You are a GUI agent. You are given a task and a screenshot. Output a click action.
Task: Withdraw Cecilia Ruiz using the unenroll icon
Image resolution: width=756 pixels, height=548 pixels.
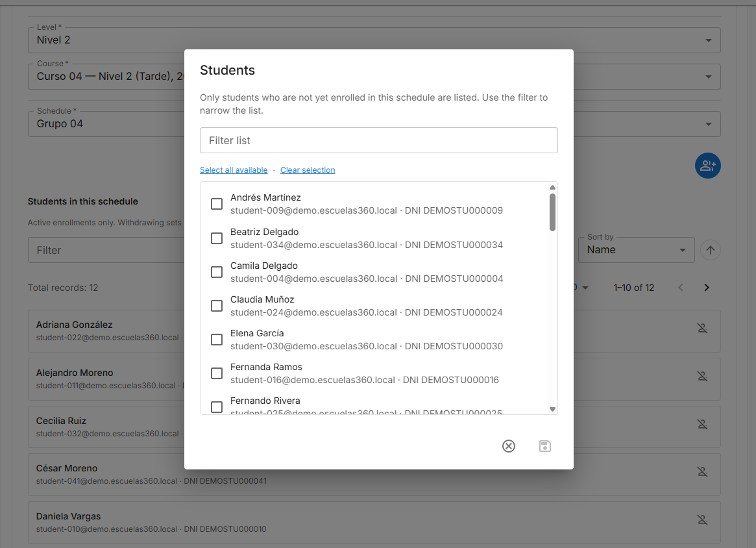pos(702,424)
